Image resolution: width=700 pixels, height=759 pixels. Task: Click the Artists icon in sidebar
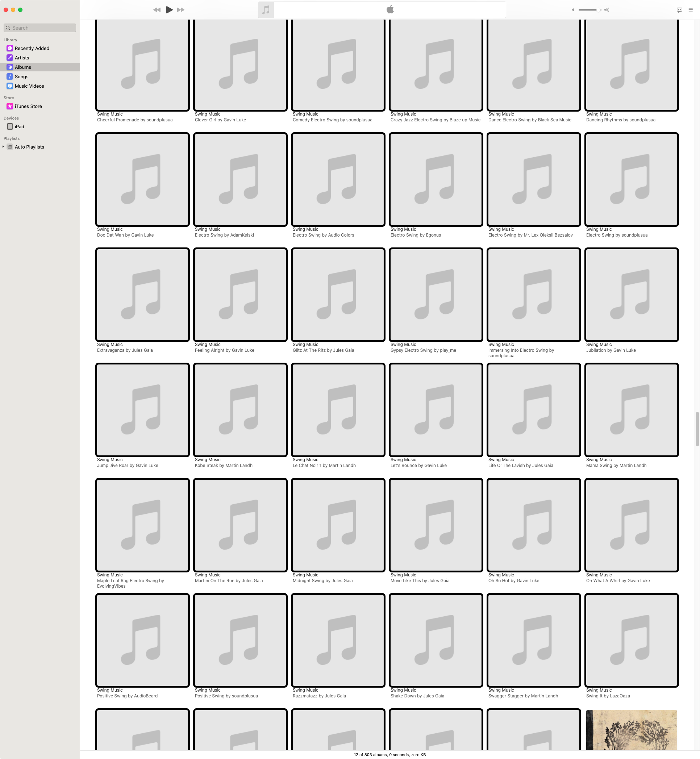[x=10, y=58]
